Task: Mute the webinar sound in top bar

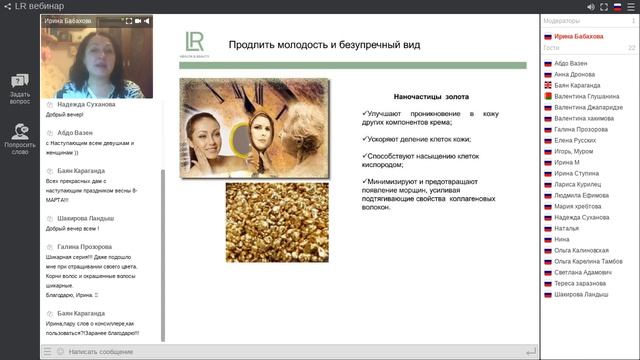Action: 591,7
